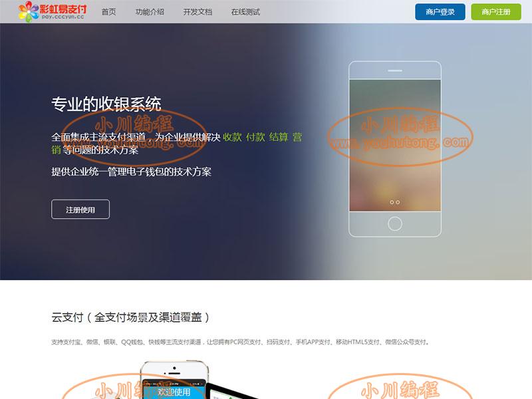Click the 注册使用 outlined button
This screenshot has height=399, width=532.
click(80, 209)
